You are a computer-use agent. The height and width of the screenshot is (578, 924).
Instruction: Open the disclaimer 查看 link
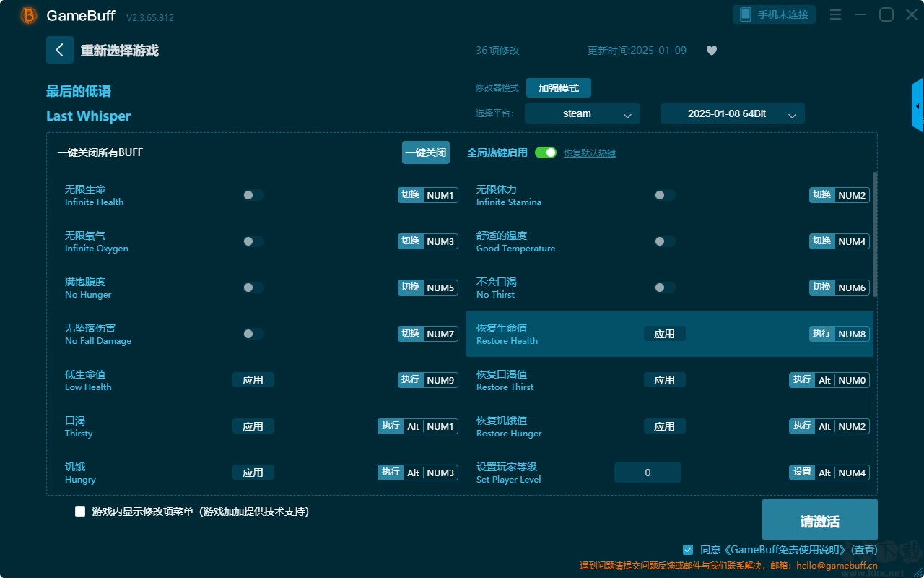click(863, 550)
